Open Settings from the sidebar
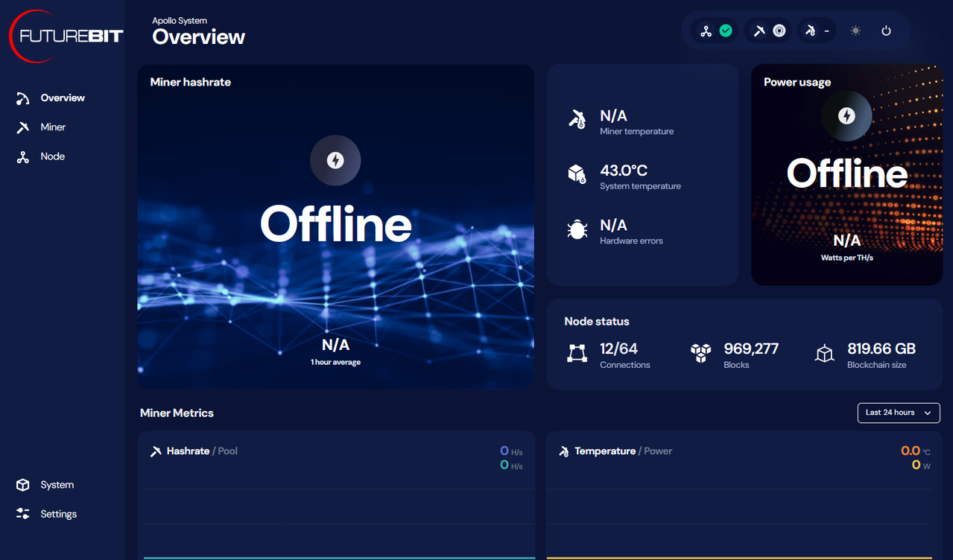 coord(46,514)
